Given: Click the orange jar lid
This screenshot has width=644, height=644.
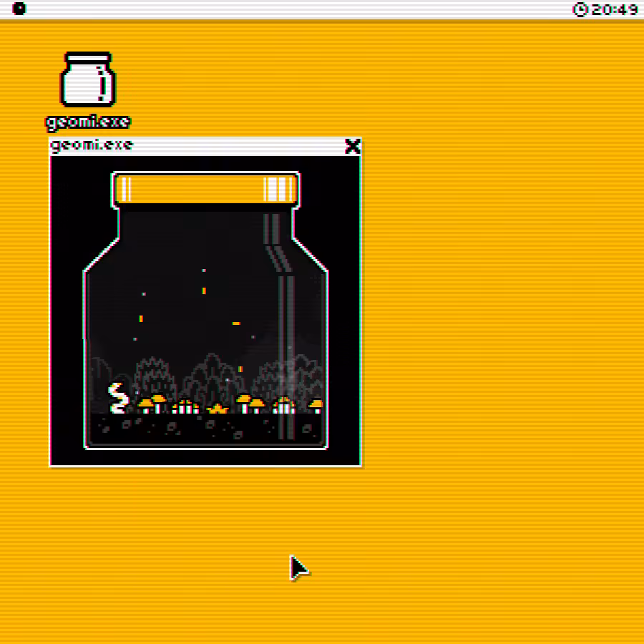Looking at the screenshot, I should 205,189.
